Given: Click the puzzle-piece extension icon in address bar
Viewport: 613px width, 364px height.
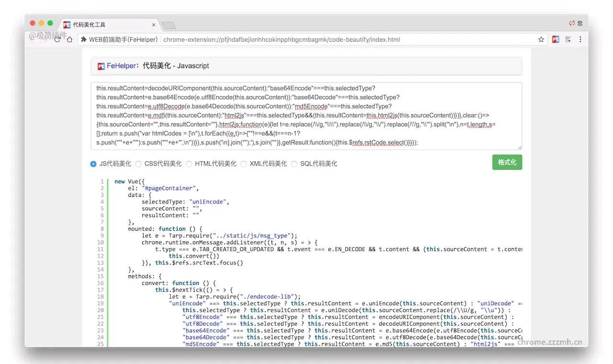Looking at the screenshot, I should [x=84, y=39].
